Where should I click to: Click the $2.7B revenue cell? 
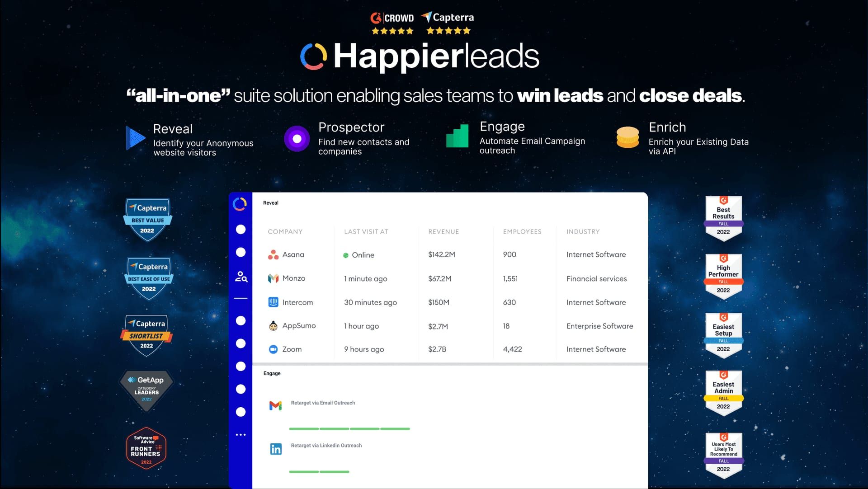click(x=437, y=349)
